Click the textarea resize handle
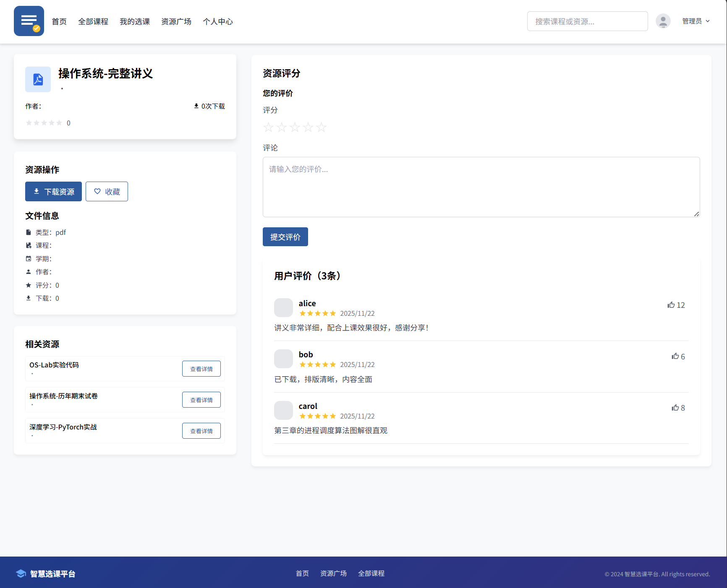727x588 pixels. pos(696,214)
